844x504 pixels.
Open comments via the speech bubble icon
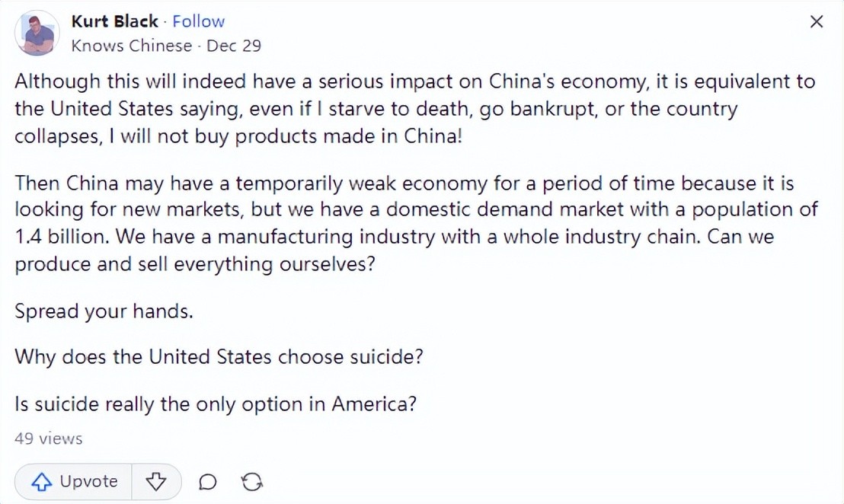coord(207,482)
